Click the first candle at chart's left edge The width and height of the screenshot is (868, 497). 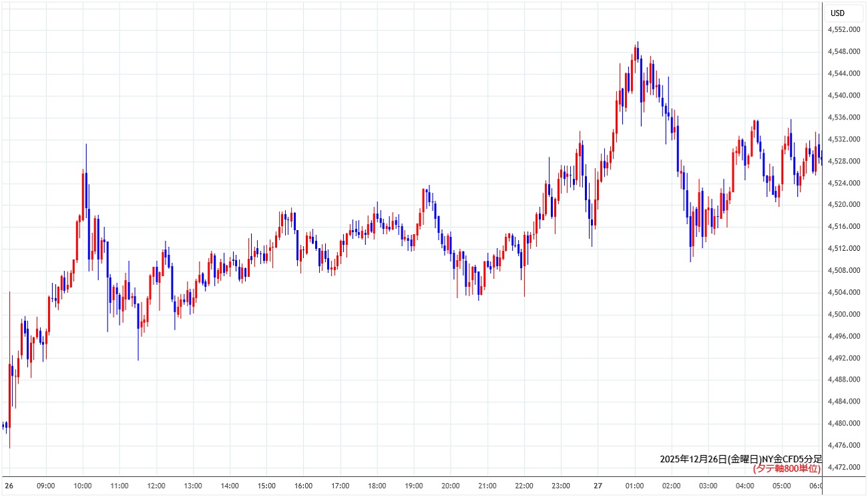[3, 425]
